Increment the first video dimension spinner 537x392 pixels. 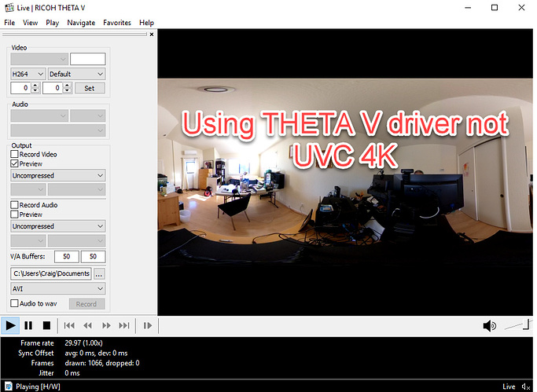(x=35, y=86)
